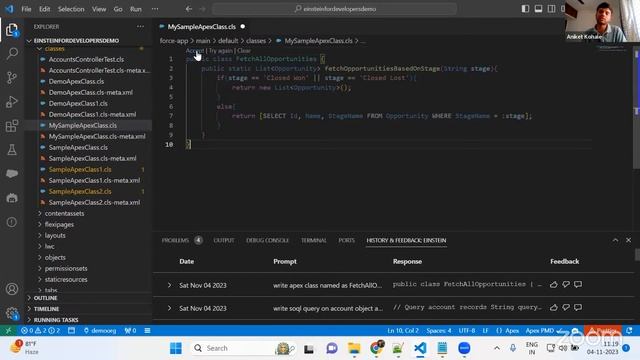Give thumbs up on FetchAllOpportunities response
This screenshot has height=360, width=640.
(553, 284)
